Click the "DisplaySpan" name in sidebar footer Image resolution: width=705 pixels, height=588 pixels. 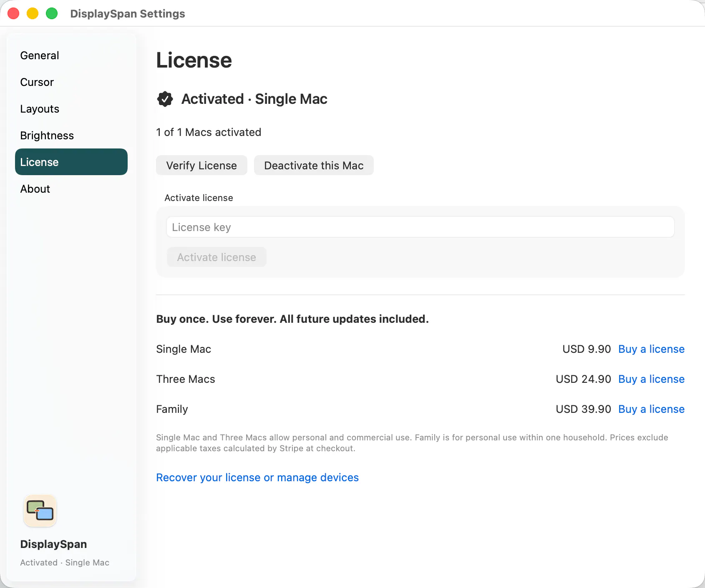click(53, 544)
